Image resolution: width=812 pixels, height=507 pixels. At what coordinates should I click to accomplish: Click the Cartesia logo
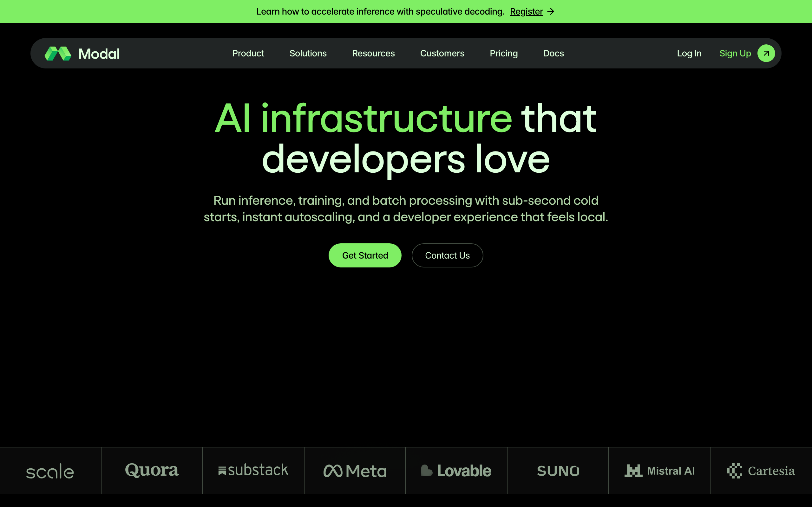(x=761, y=471)
